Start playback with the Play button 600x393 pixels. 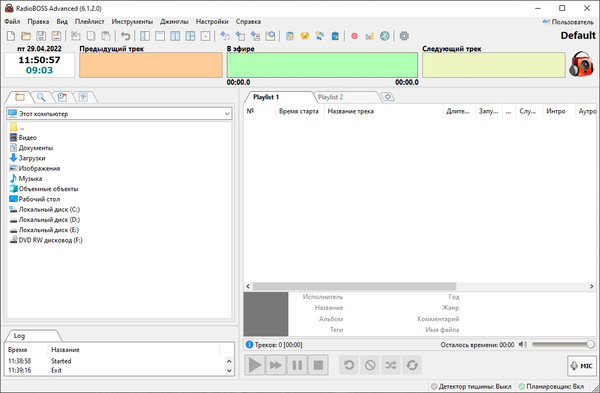pos(254,365)
